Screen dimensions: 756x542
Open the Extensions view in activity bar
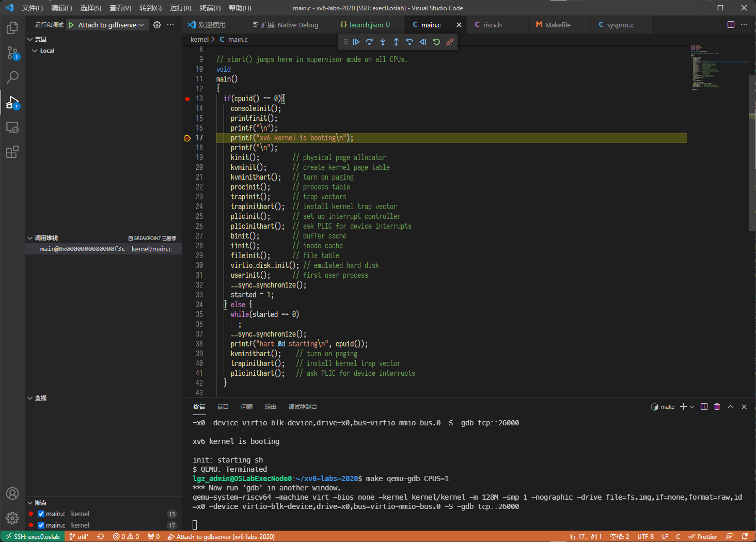tap(12, 152)
